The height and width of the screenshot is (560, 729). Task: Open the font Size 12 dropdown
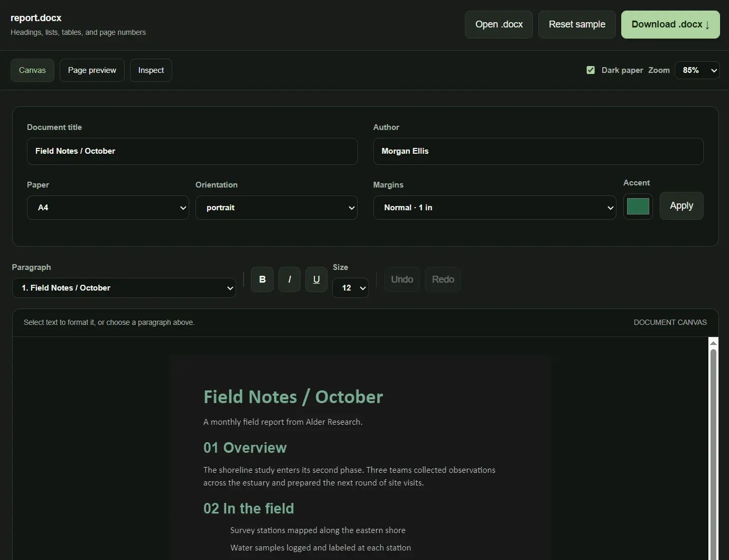click(350, 288)
